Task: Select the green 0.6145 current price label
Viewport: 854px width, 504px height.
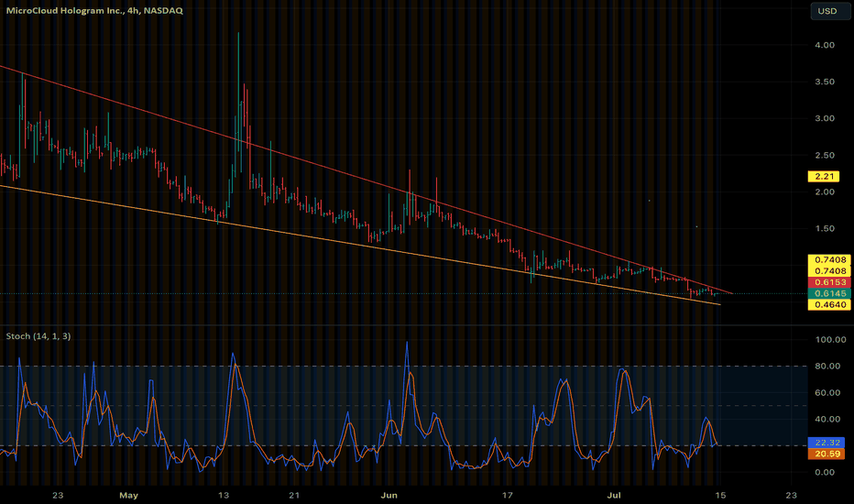Action: coord(830,293)
